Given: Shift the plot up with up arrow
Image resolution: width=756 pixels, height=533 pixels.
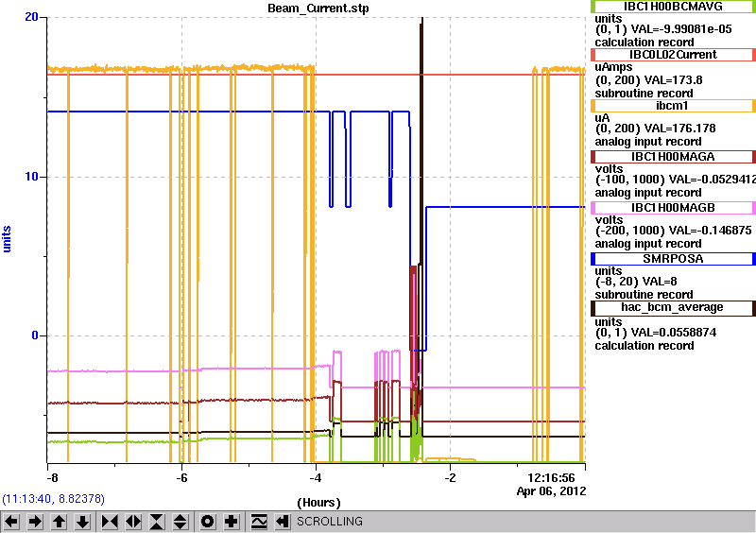Looking at the screenshot, I should [x=60, y=522].
